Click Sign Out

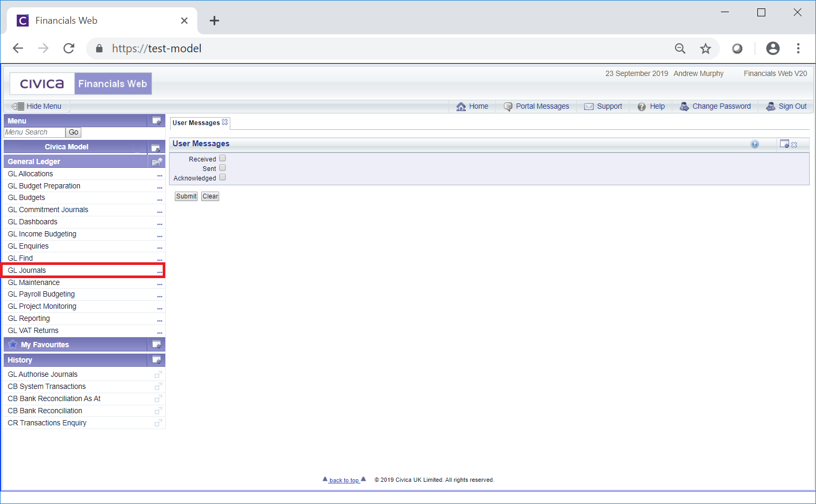click(x=786, y=106)
